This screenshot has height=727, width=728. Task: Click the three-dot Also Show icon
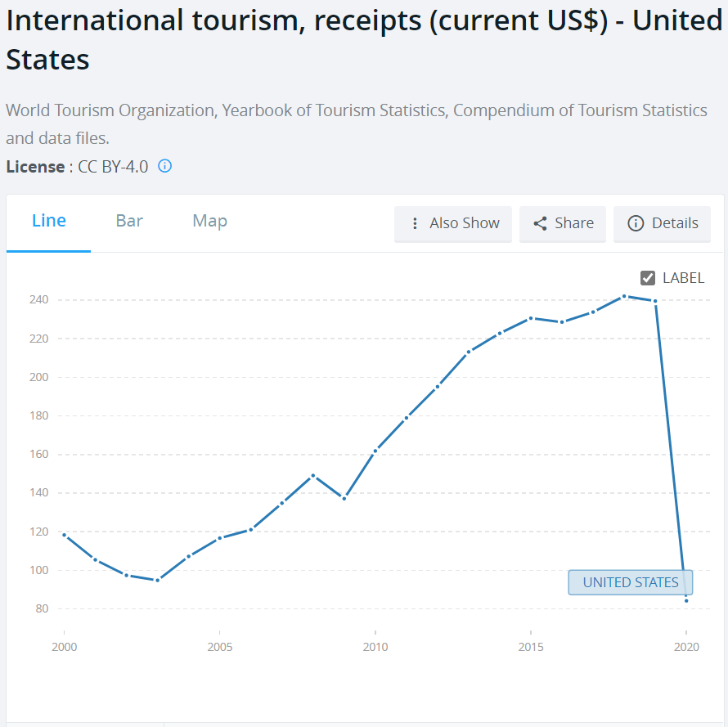click(415, 223)
